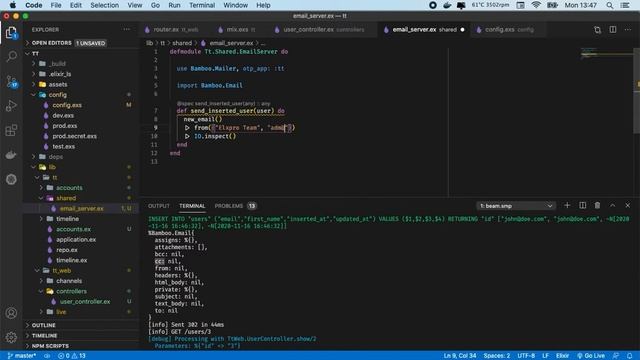Split the editor to the right
The width and height of the screenshot is (640, 360).
[x=613, y=29]
